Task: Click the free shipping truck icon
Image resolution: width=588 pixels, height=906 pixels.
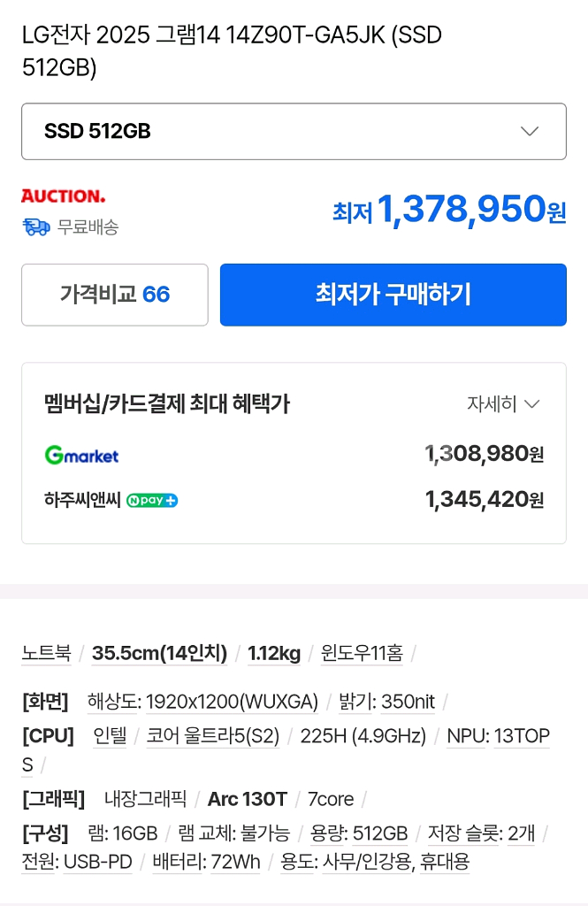Action: (x=36, y=226)
